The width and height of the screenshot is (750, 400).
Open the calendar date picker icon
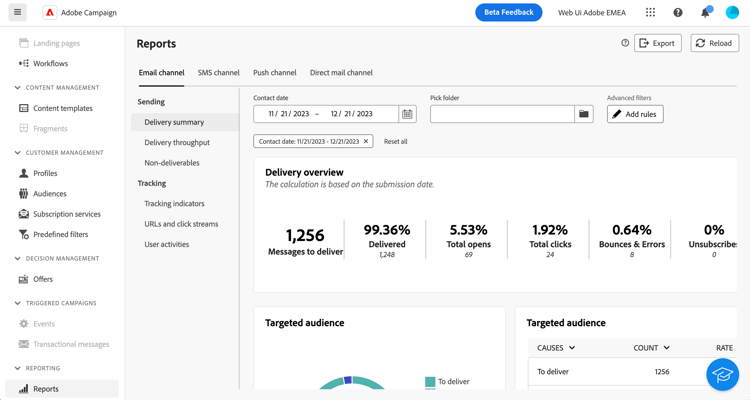pos(407,114)
